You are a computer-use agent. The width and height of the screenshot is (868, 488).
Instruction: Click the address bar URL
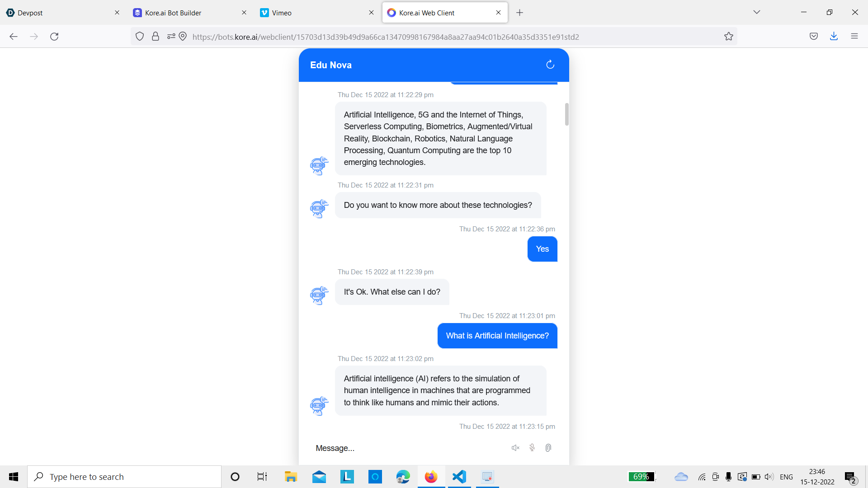[x=385, y=37]
